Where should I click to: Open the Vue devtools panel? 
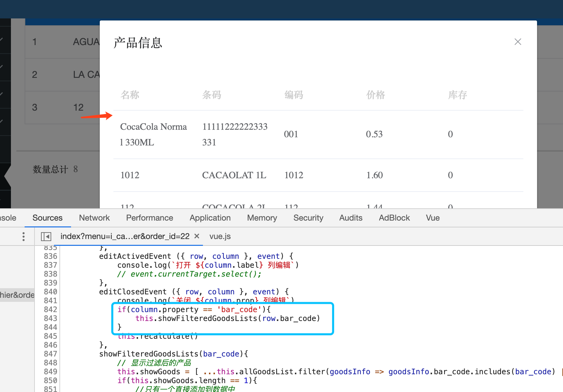[x=432, y=218]
